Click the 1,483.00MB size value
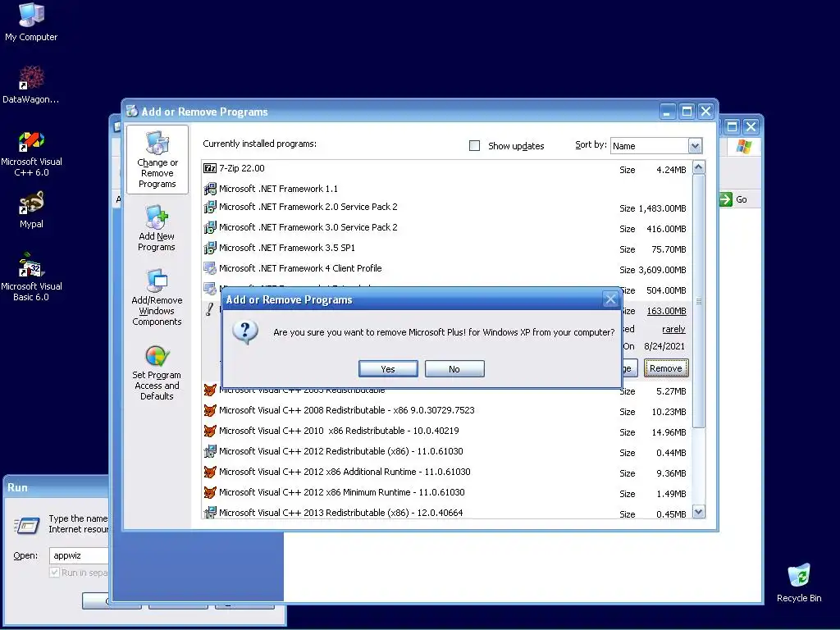Screen dimensions: 840x630 662,208
